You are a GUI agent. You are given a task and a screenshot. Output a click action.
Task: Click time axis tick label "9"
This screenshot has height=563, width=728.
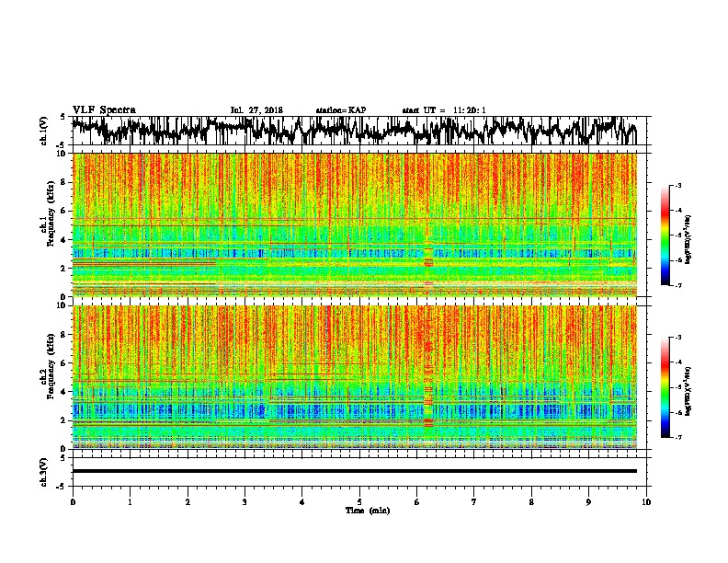point(588,502)
